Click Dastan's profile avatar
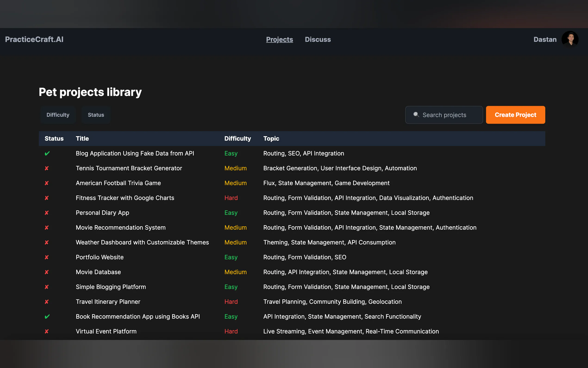This screenshot has height=368, width=588. pyautogui.click(x=569, y=39)
